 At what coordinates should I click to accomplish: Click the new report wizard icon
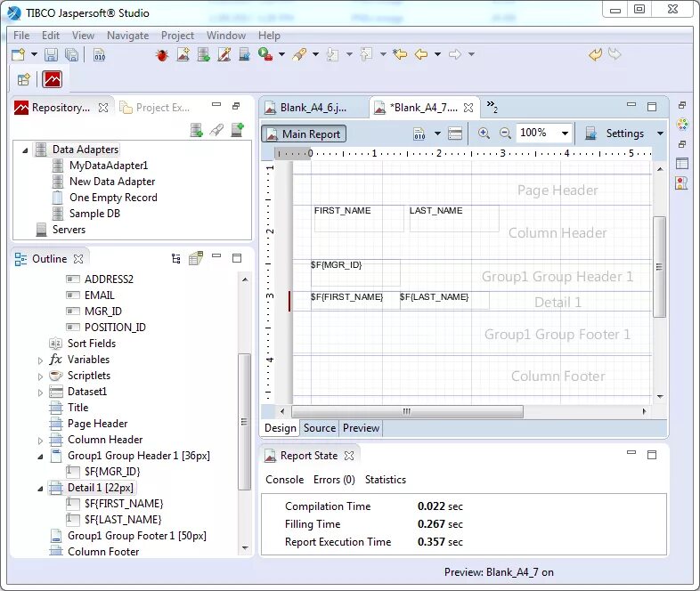click(x=183, y=54)
